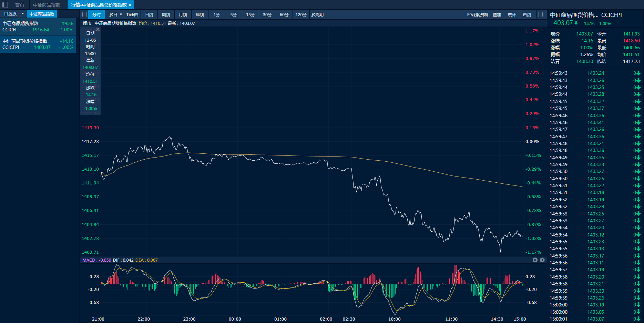
Task: Close the MACD indicator panel
Action: (535, 260)
